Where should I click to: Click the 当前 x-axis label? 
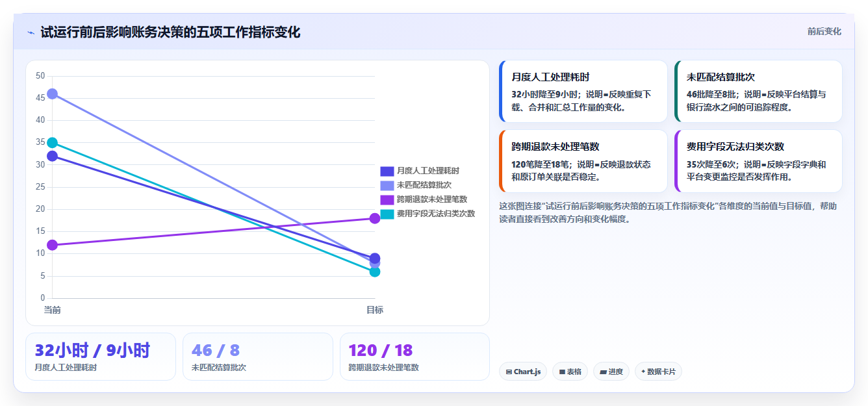point(52,310)
